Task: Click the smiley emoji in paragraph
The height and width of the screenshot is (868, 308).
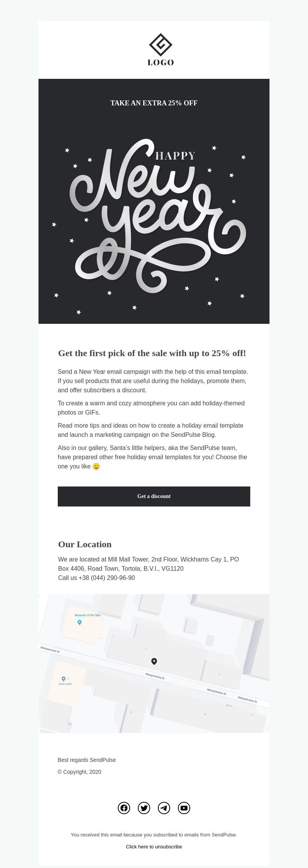Action: (x=96, y=466)
